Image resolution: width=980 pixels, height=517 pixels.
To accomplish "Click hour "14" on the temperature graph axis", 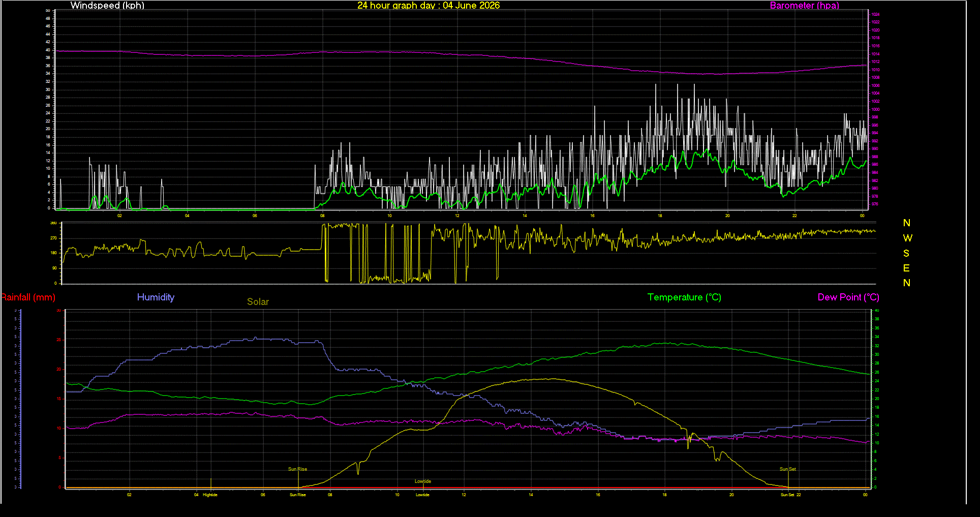I will click(531, 495).
